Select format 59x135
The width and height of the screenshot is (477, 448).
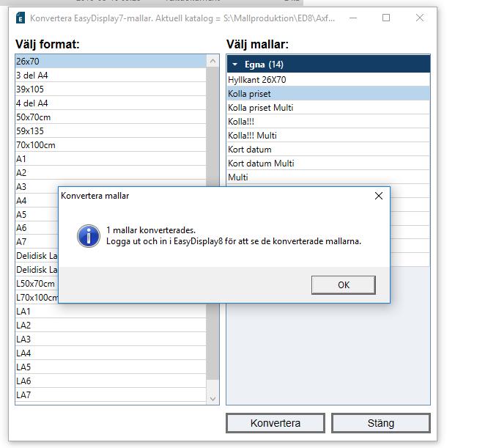pyautogui.click(x=111, y=131)
